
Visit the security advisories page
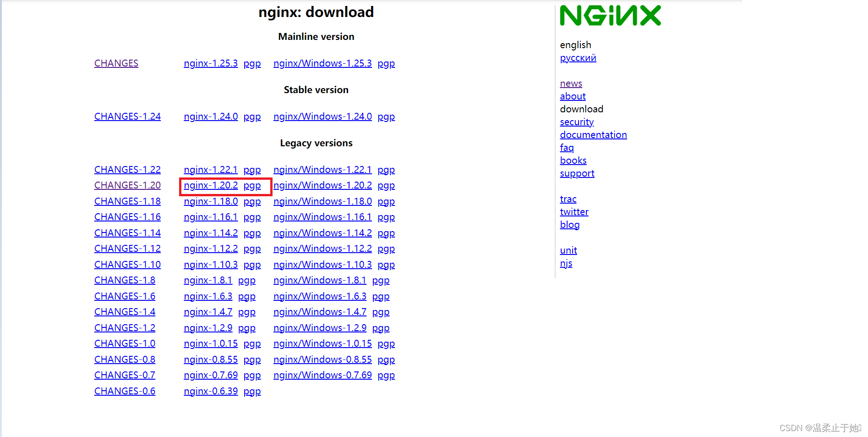point(576,122)
